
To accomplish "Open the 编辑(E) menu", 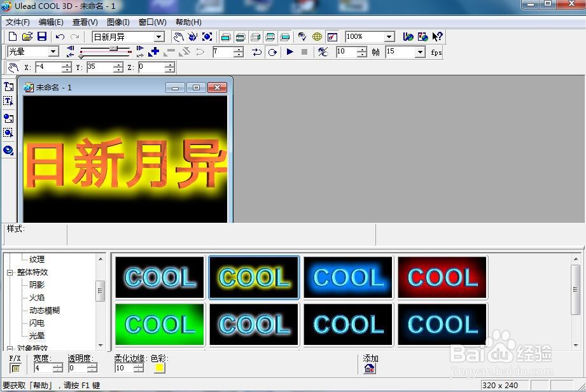I will point(51,22).
